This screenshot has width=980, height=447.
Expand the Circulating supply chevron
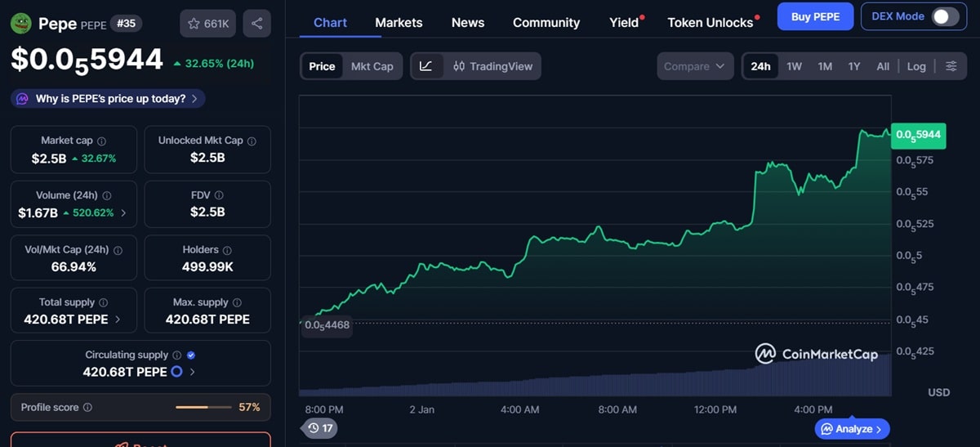(x=193, y=372)
